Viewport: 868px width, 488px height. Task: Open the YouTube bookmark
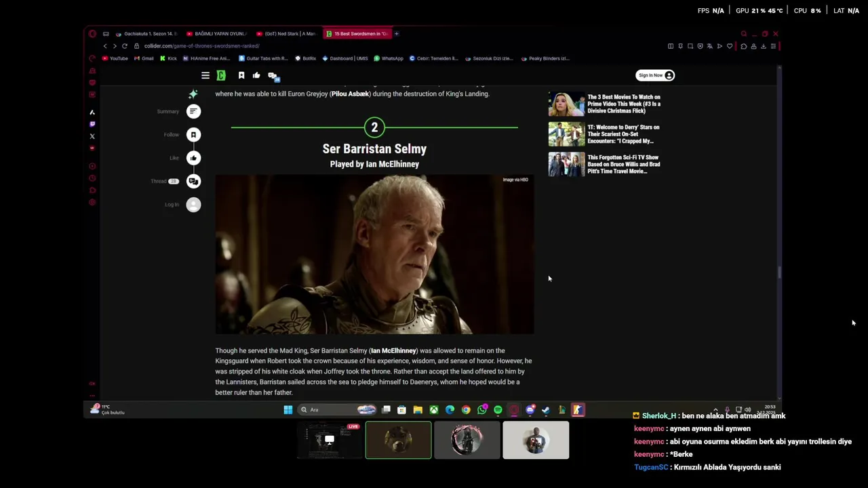[115, 58]
